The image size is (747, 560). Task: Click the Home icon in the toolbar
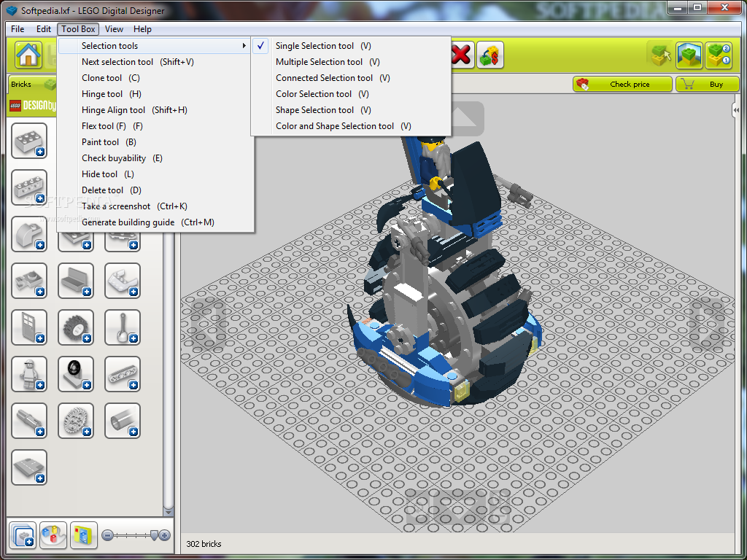(x=28, y=55)
